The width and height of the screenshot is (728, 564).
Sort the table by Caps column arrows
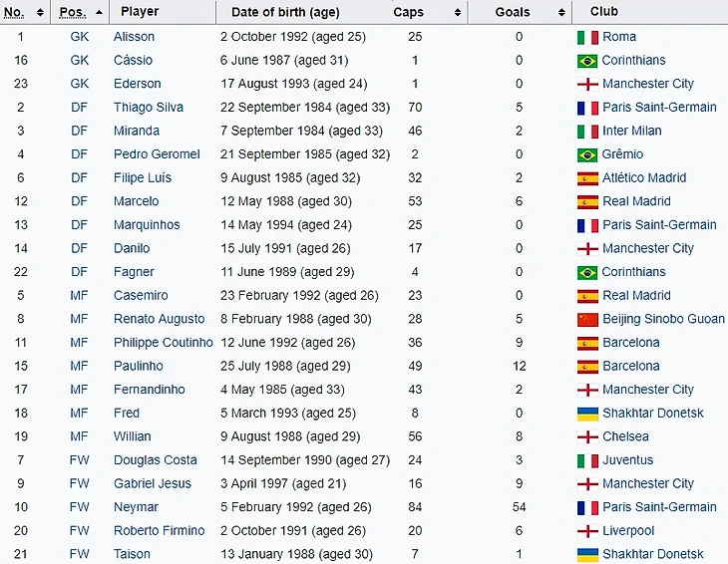(458, 13)
